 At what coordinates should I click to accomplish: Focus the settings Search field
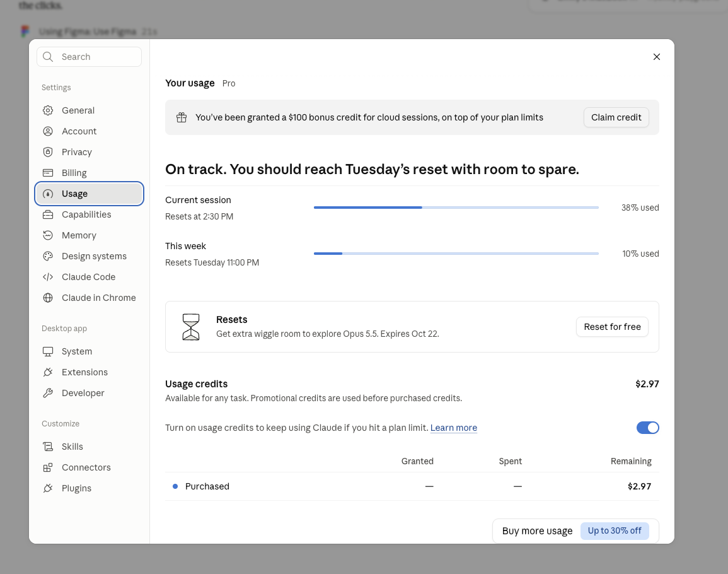click(89, 57)
